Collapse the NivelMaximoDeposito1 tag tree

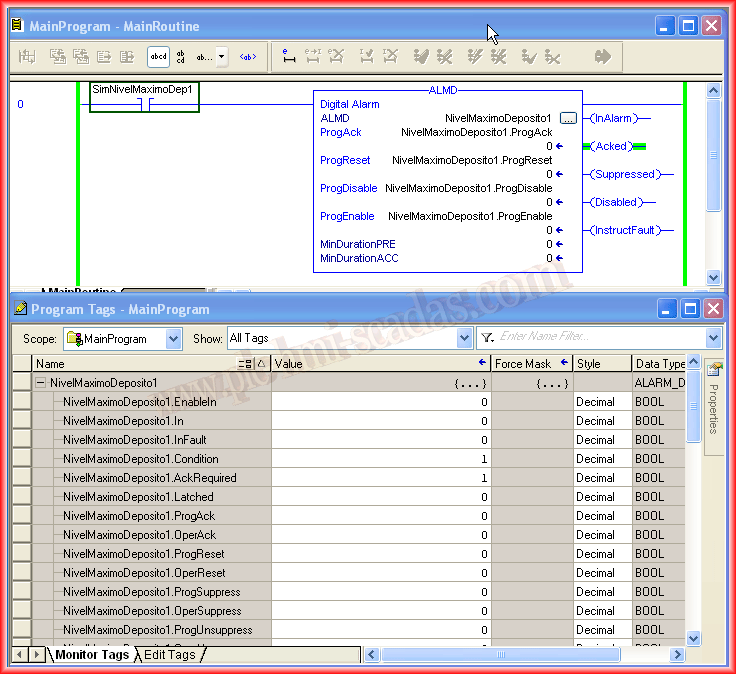click(x=40, y=383)
